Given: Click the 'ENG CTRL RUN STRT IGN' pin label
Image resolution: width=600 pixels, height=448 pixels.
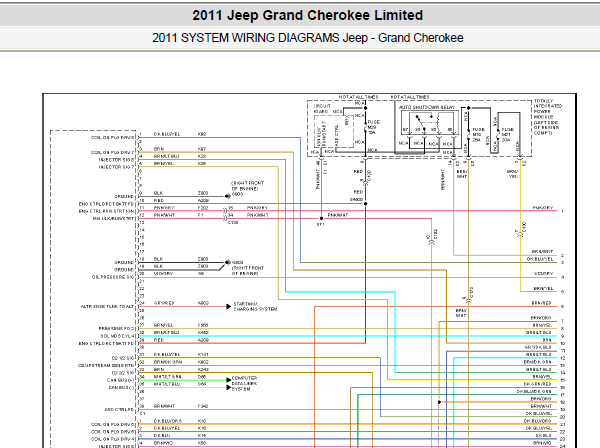Looking at the screenshot, I should pos(107,211).
